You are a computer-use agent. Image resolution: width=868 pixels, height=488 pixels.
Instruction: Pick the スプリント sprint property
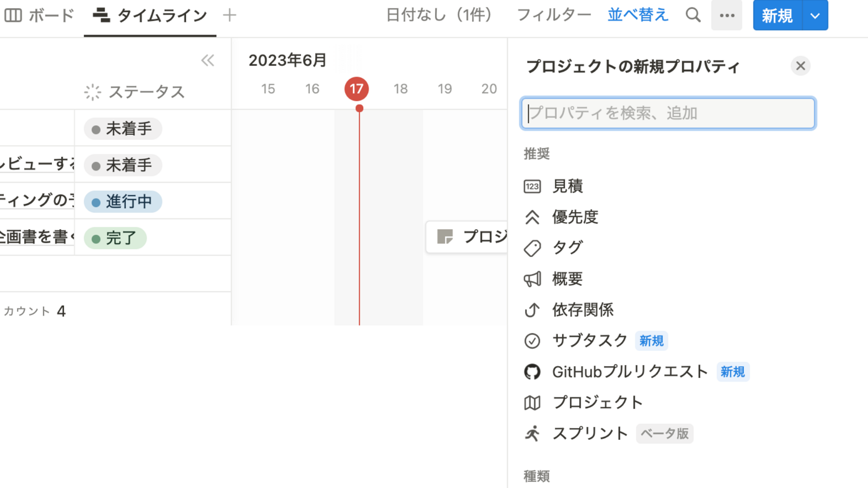(x=589, y=433)
